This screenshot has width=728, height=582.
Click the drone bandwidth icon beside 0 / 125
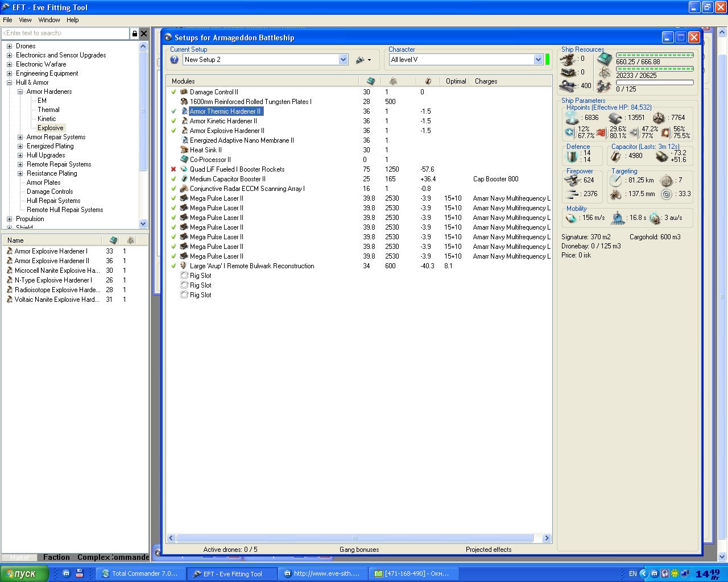605,86
